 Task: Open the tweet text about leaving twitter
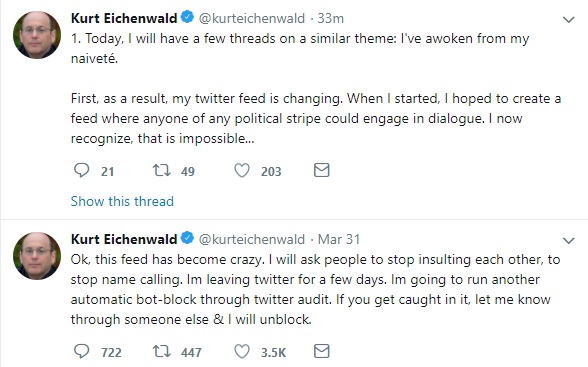[x=315, y=289]
